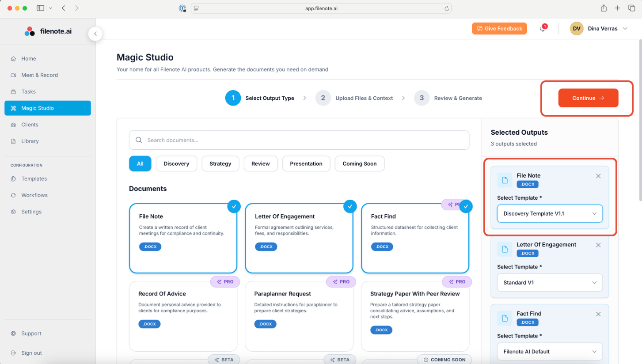Image resolution: width=642 pixels, height=364 pixels.
Task: Go to step 2 Upload Files & Context
Action: pos(354,98)
